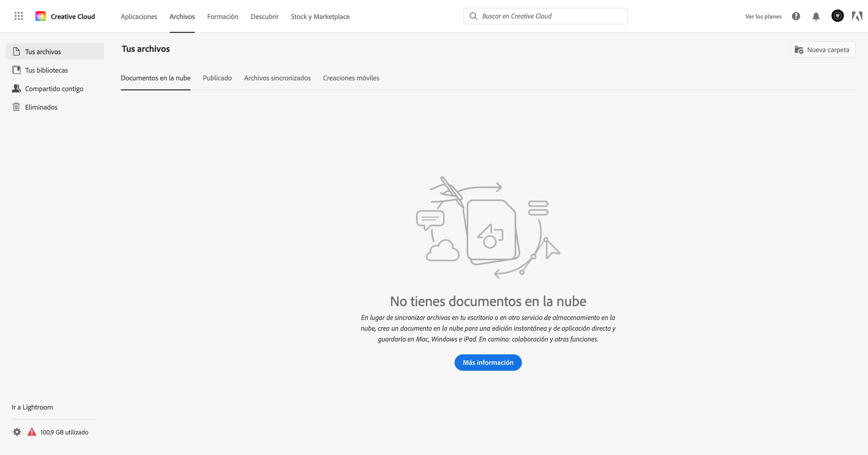Open the notifications bell icon
868x455 pixels.
pyautogui.click(x=816, y=16)
